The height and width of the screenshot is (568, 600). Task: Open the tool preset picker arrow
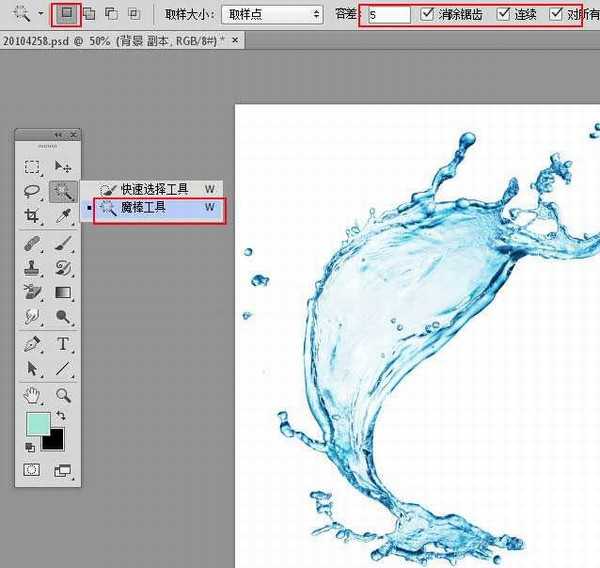click(40, 15)
